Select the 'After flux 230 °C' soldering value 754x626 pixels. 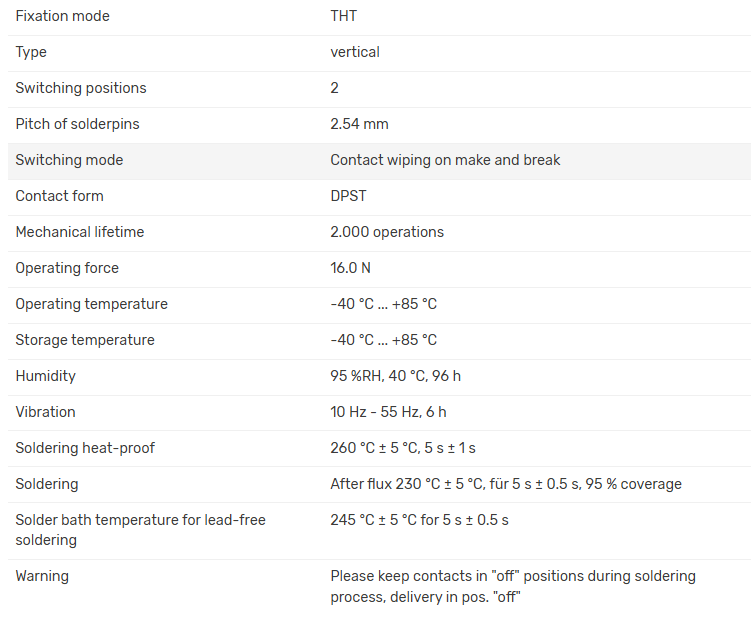pos(505,484)
